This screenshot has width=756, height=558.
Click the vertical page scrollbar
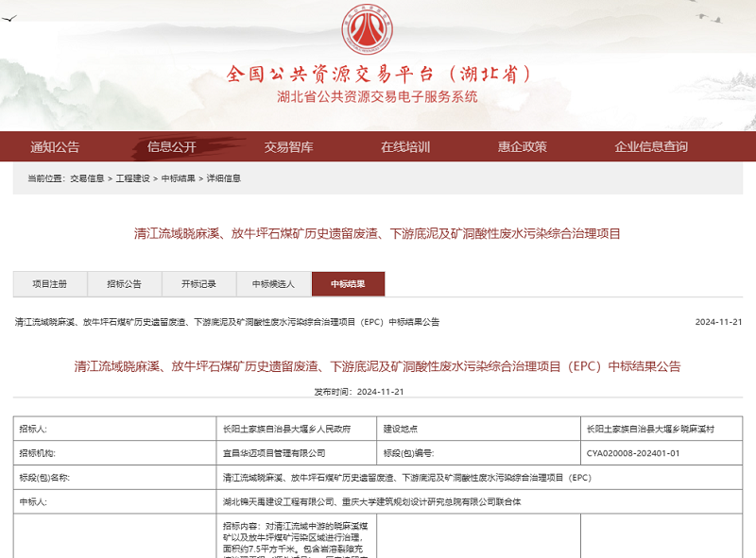[751, 279]
